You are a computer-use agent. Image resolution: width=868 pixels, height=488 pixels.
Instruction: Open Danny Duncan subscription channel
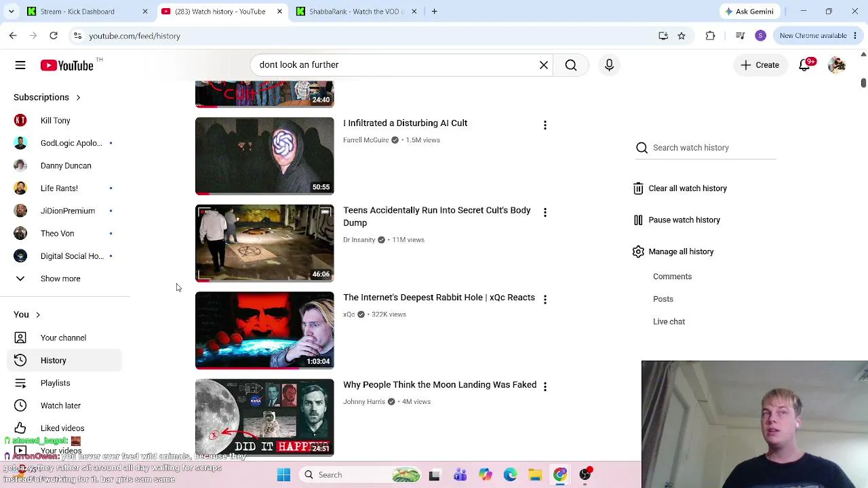tap(64, 165)
